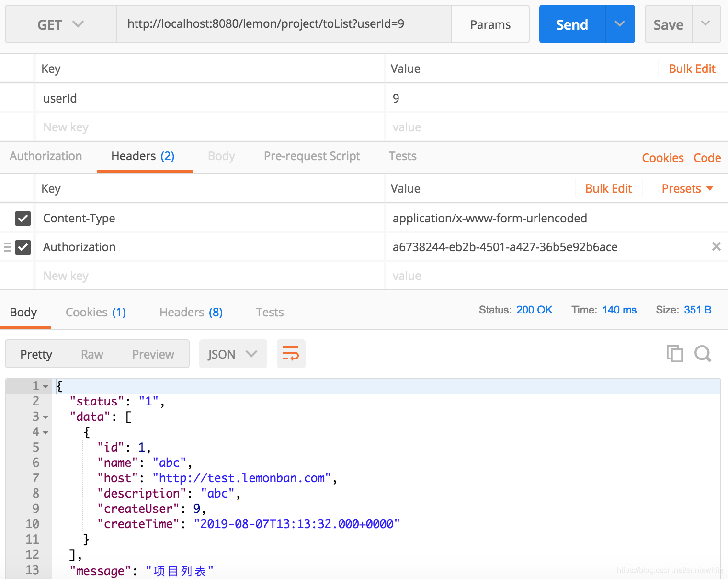This screenshot has height=579, width=728.
Task: Toggle the Params button
Action: click(x=490, y=24)
